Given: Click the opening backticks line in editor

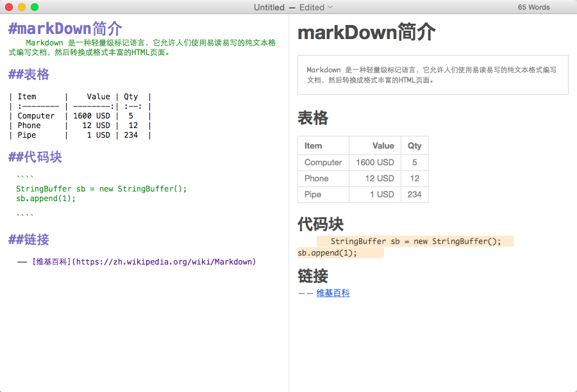Looking at the screenshot, I should click(25, 177).
